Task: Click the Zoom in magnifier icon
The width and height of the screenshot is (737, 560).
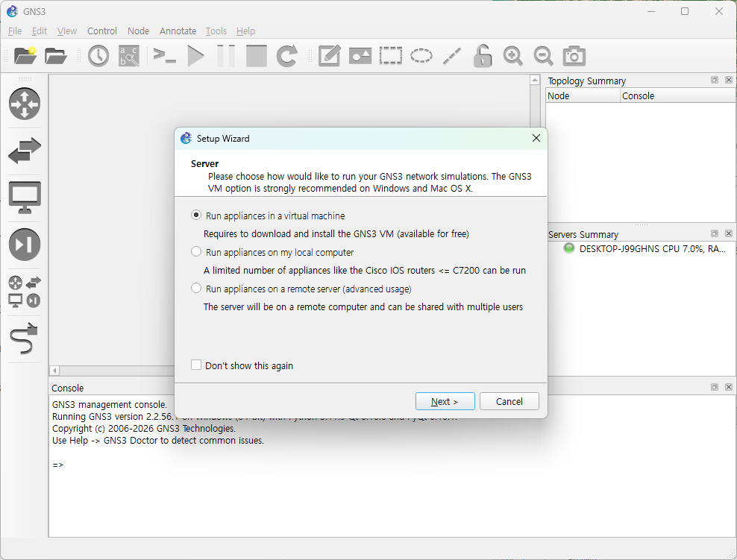Action: tap(512, 56)
